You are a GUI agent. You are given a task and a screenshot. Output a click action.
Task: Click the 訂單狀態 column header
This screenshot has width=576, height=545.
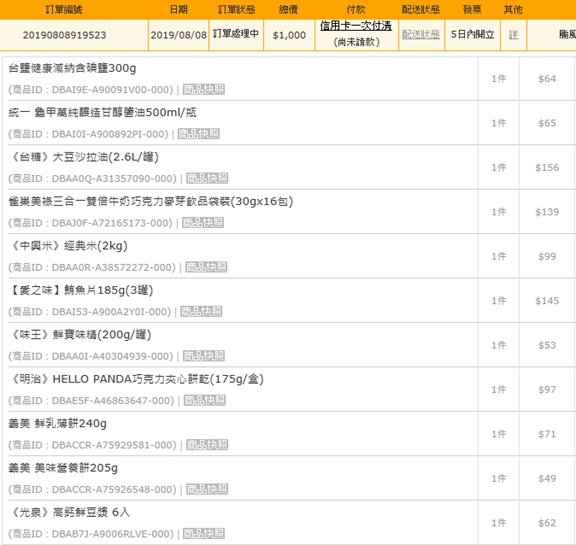coord(237,9)
